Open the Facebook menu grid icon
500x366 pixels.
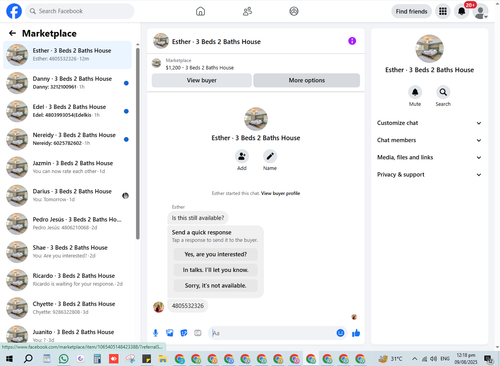[x=443, y=11]
